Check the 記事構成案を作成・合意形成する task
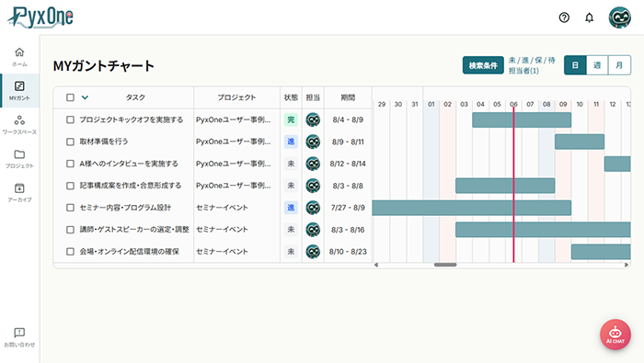The height and width of the screenshot is (363, 644). (x=70, y=186)
